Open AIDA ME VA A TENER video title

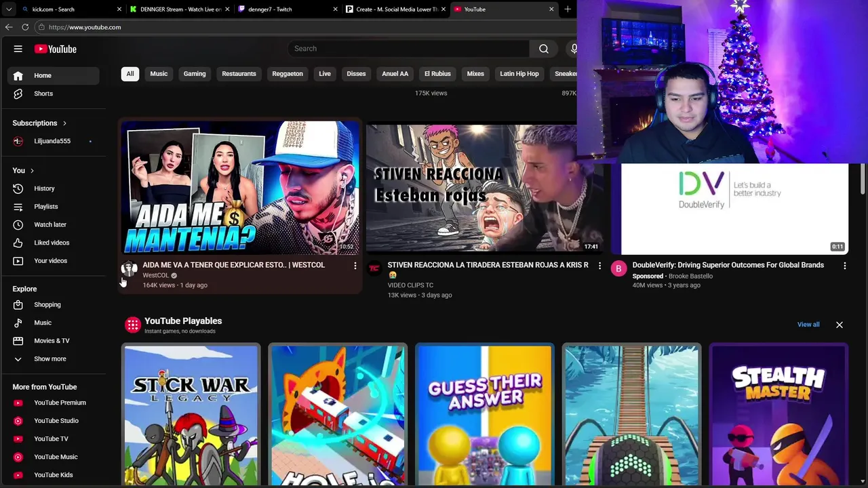tap(233, 265)
